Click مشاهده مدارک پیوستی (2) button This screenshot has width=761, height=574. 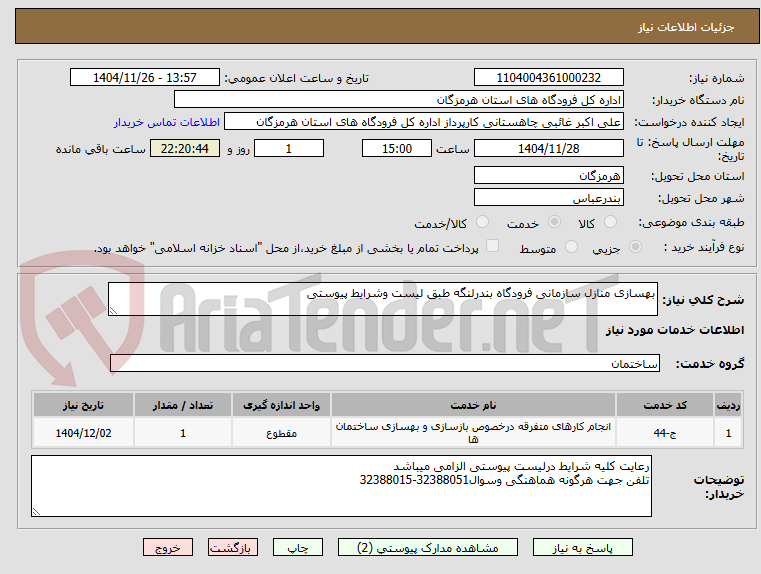(428, 547)
